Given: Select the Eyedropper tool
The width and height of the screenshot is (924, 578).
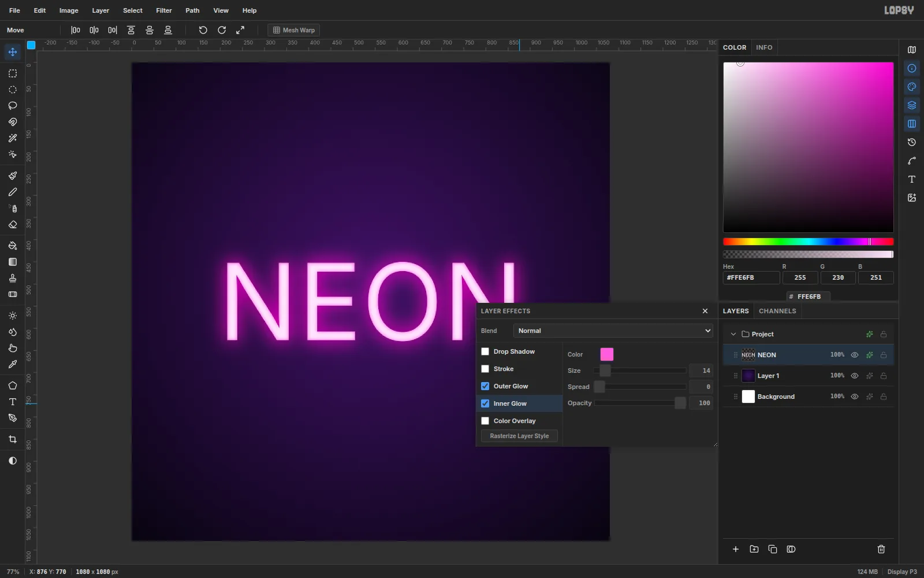Looking at the screenshot, I should coord(13,364).
